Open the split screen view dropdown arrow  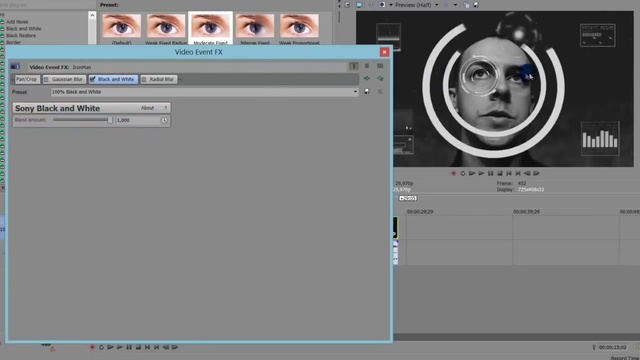[391, 5]
